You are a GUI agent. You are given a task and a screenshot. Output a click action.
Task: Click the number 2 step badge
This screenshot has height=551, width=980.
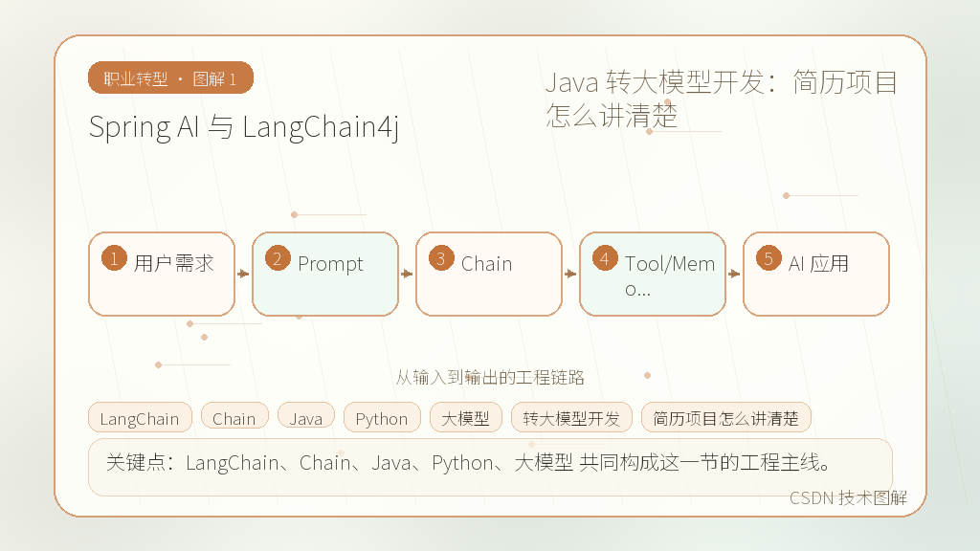[x=278, y=258]
